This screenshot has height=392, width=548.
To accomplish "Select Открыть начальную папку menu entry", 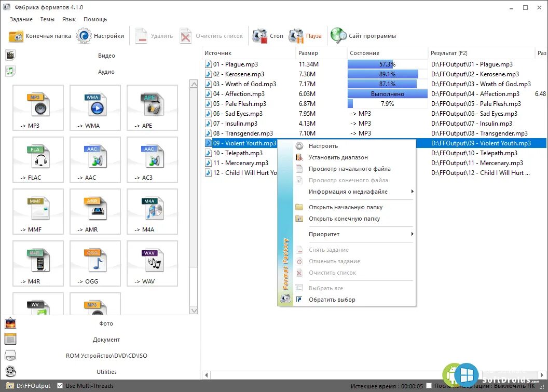I will pyautogui.click(x=354, y=207).
